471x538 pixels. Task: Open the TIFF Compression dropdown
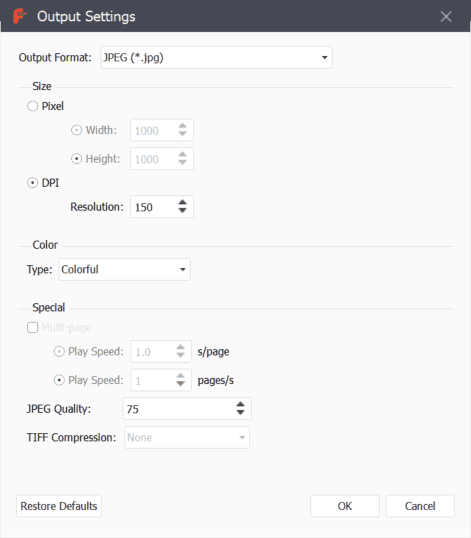coord(187,437)
